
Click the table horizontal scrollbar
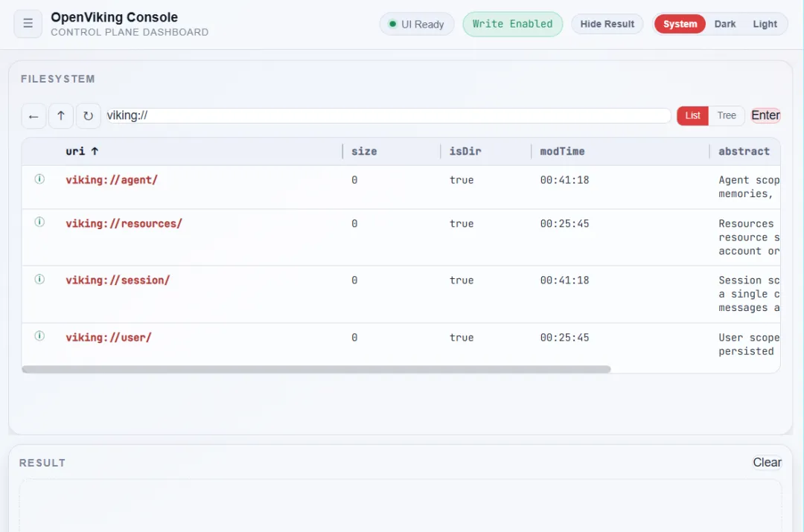[x=316, y=369]
